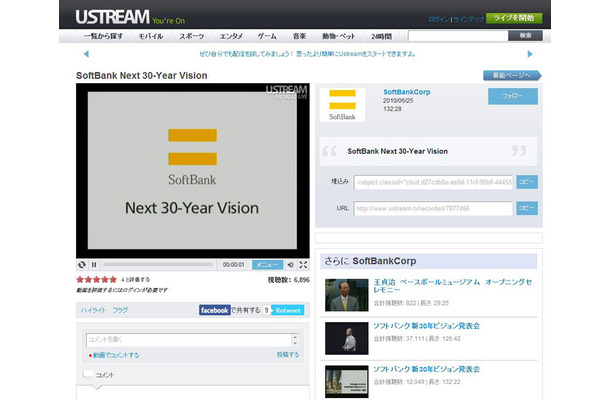This screenshot has height=400, width=610.
Task: Click the comment text box
Action: pyautogui.click(x=189, y=340)
